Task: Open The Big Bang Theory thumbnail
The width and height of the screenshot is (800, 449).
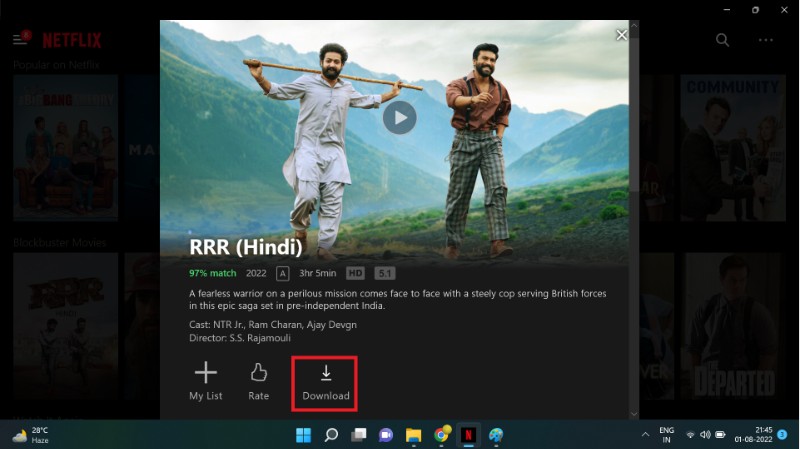Action: point(66,148)
